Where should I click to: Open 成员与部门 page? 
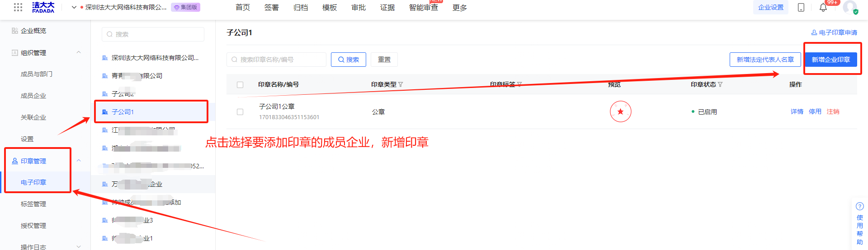pos(37,74)
